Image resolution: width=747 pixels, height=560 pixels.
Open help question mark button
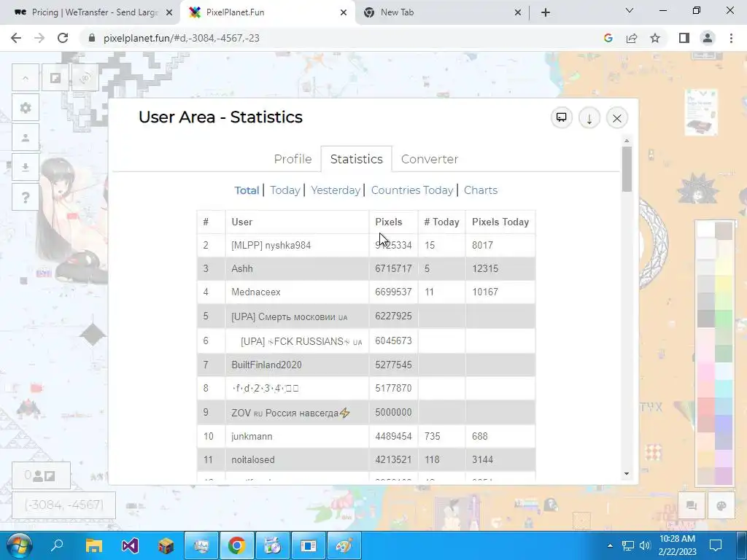coord(26,197)
